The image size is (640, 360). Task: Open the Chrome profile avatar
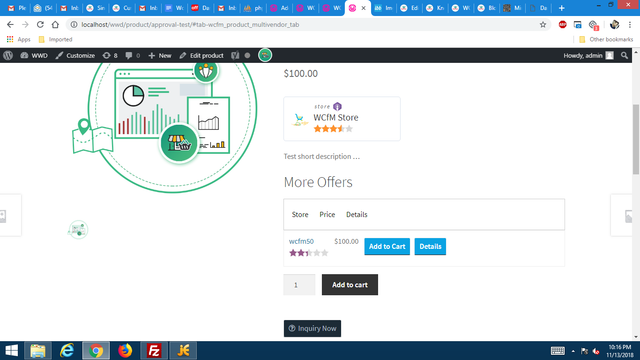[x=614, y=24]
